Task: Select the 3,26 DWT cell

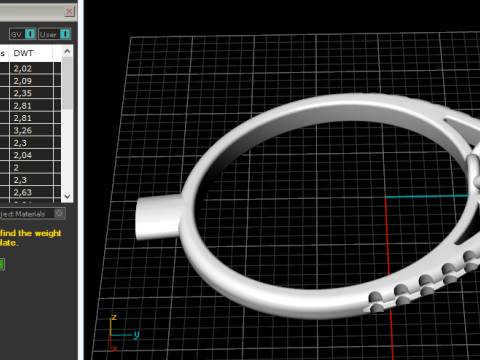Action: coord(31,130)
